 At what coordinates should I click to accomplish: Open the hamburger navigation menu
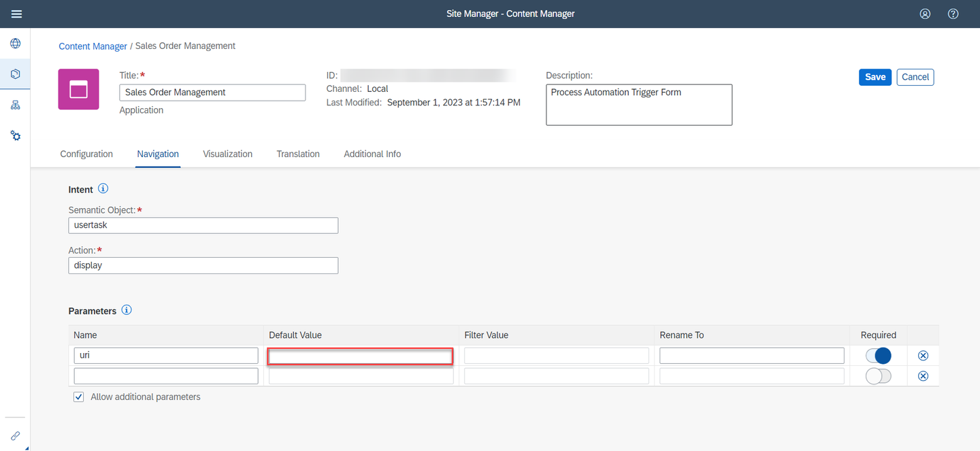(x=16, y=14)
